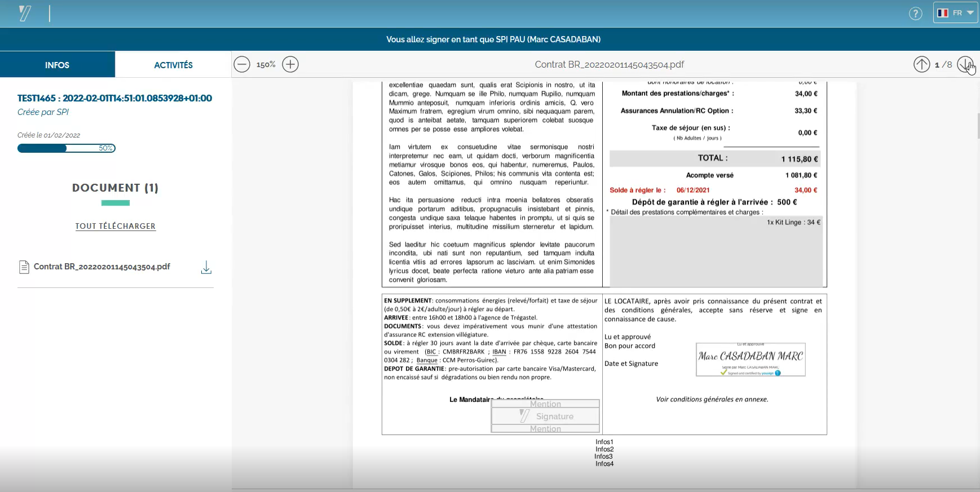
Task: Select the Contrat BR pdf file name in sidebar
Action: pyautogui.click(x=102, y=267)
